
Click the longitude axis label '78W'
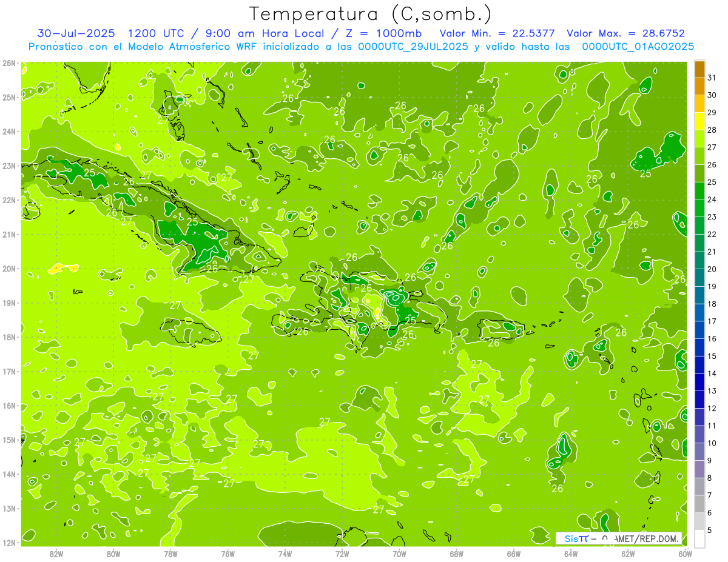170,554
